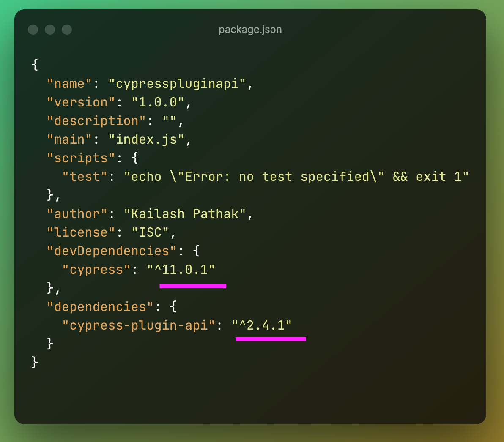The height and width of the screenshot is (442, 504).
Task: Click the "test" script key
Action: (85, 177)
